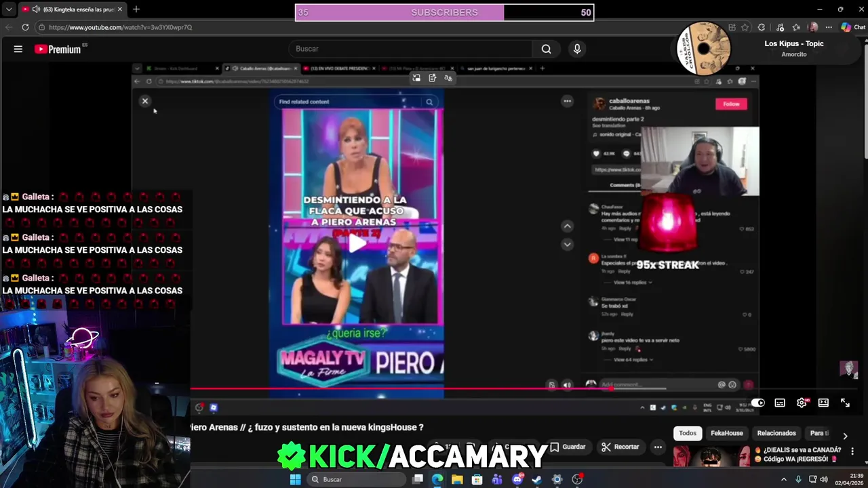Open the caballoarenas TikTok profile name
Image resolution: width=868 pixels, height=488 pixels.
(629, 101)
